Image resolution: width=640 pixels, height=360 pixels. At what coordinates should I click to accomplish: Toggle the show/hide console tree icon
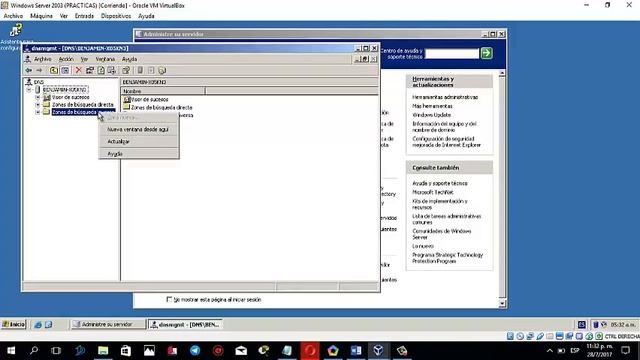pos(65,71)
